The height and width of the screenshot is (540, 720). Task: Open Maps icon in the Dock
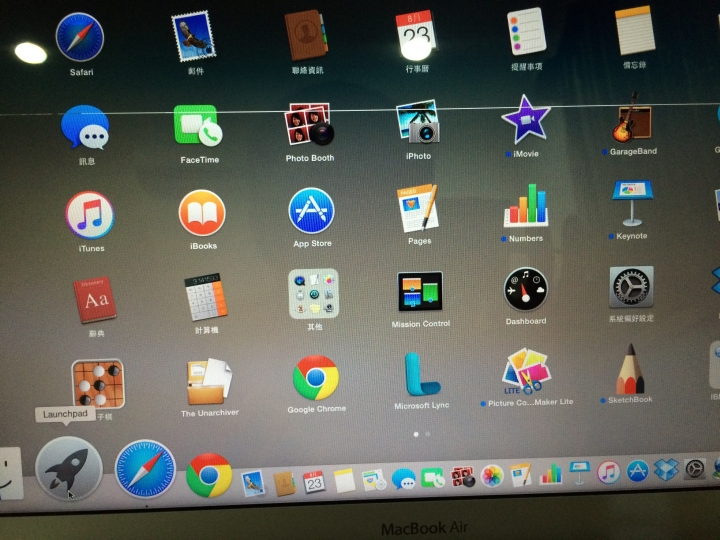374,479
